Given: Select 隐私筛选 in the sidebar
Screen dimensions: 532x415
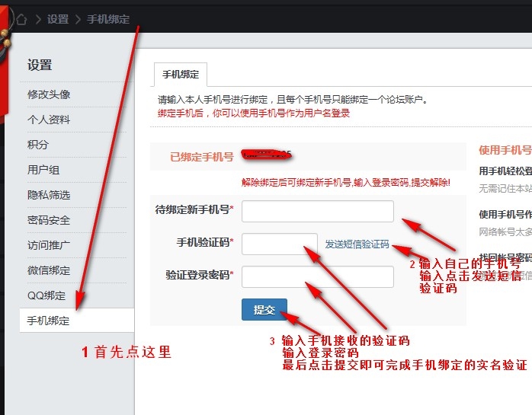Looking at the screenshot, I should click(x=49, y=195).
